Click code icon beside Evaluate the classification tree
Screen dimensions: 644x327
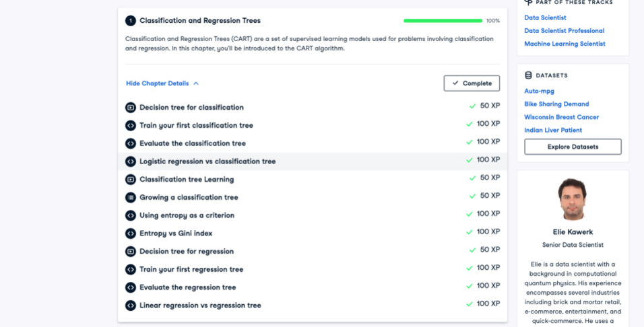[x=131, y=143]
